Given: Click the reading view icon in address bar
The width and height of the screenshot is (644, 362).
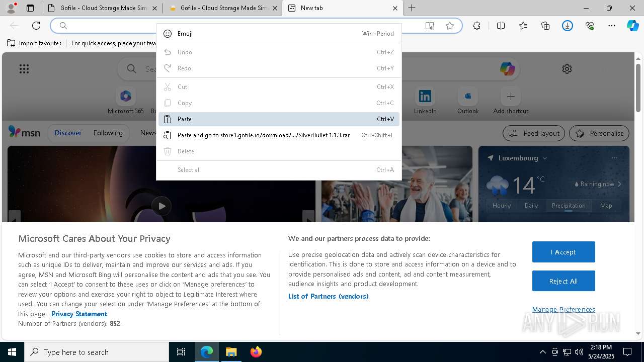Looking at the screenshot, I should point(430,26).
